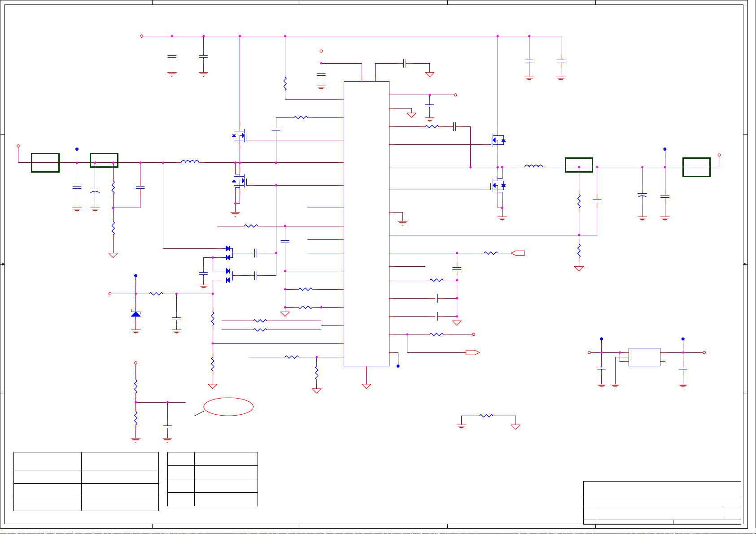Select the resistor between two ground symbols
756x534 pixels.
pos(486,416)
